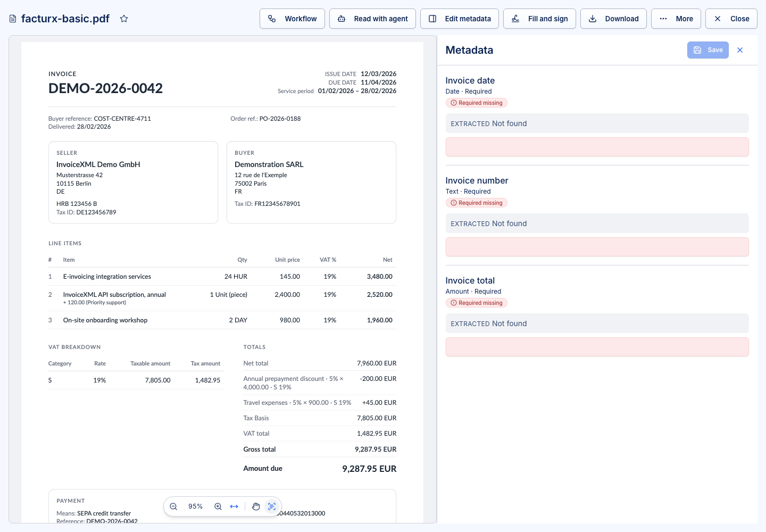This screenshot has height=532, width=766.
Task: Download the PDF file
Action: pos(613,19)
